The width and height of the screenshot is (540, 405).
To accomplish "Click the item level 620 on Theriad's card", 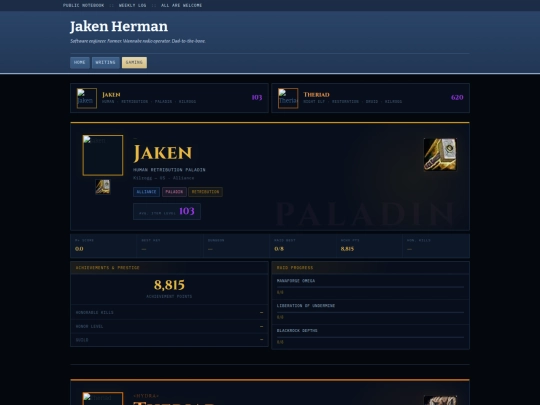I will coord(457,97).
